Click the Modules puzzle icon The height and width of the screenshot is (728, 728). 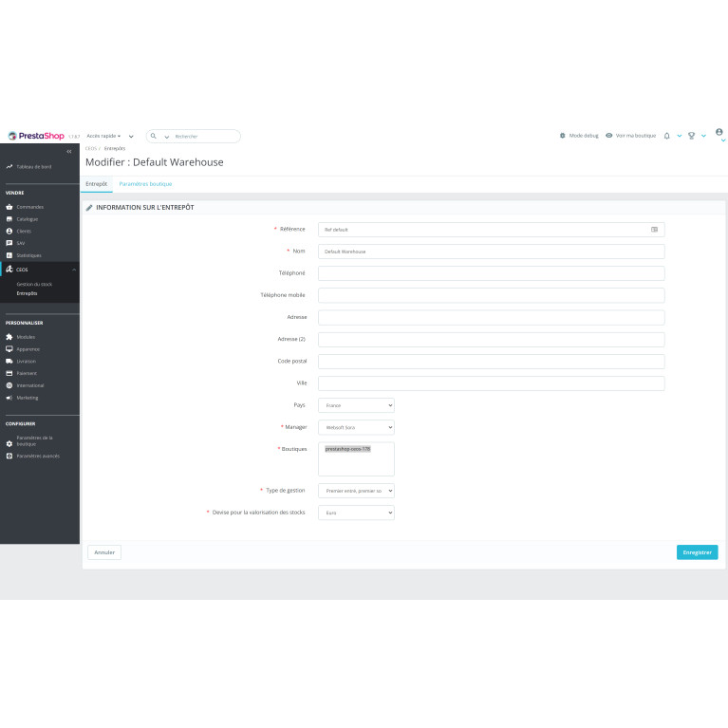coord(9,337)
